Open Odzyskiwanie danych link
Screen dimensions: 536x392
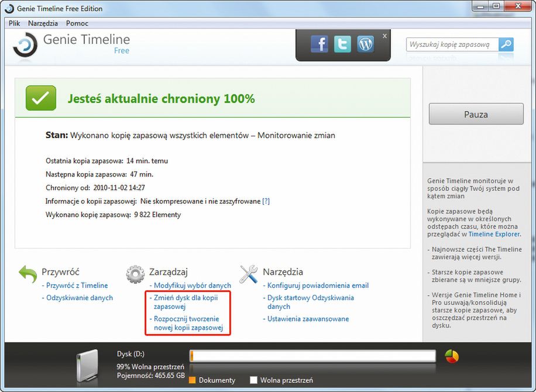pos(80,298)
